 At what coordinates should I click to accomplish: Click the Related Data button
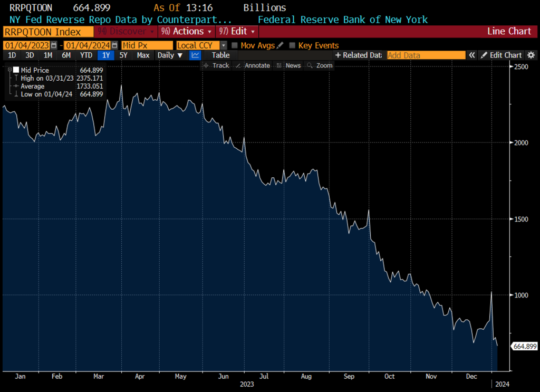point(358,55)
